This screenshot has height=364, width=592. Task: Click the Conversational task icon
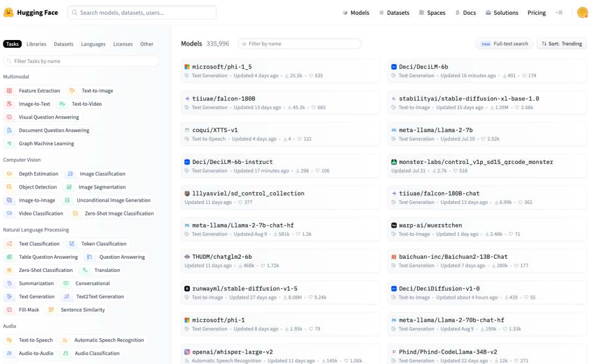click(66, 283)
